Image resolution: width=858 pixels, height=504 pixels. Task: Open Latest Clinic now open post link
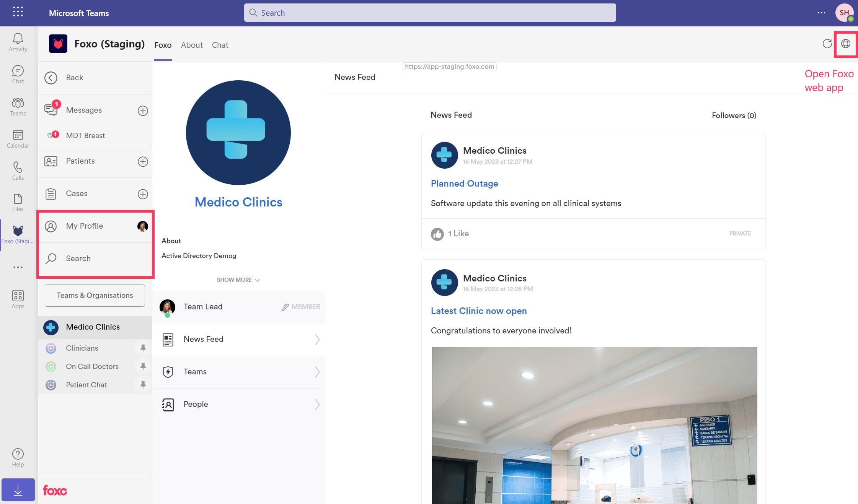479,311
